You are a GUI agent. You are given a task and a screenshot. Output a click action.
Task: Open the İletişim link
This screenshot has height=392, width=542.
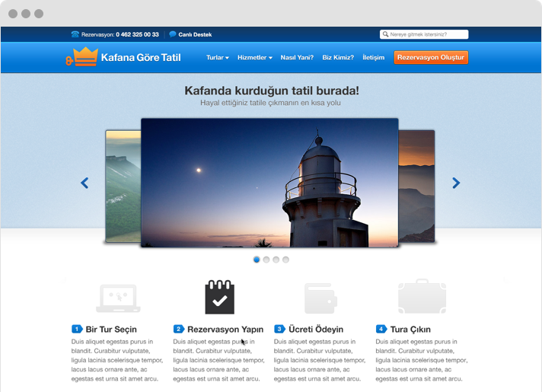pos(374,58)
